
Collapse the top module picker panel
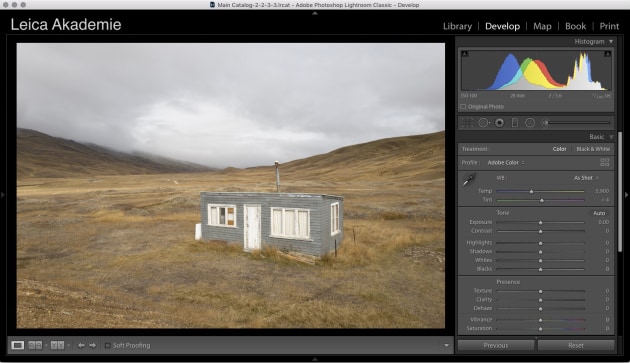coord(315,13)
